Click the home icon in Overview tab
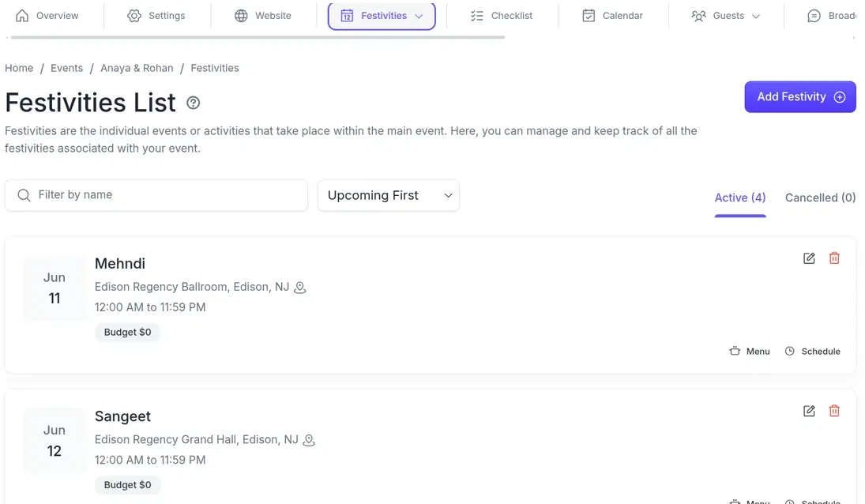 (22, 16)
